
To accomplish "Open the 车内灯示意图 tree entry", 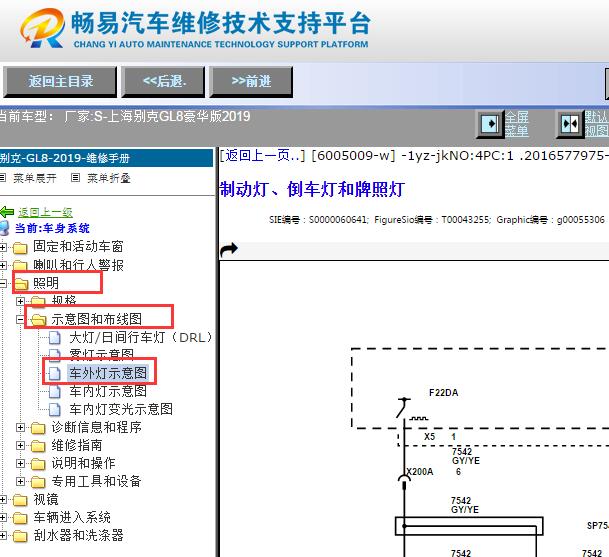I will [108, 391].
